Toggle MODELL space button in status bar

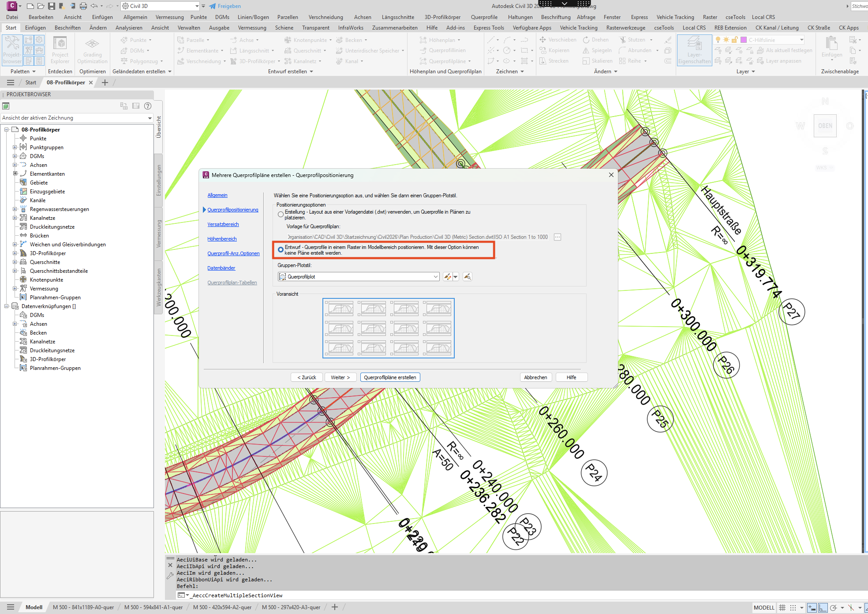pyautogui.click(x=764, y=608)
